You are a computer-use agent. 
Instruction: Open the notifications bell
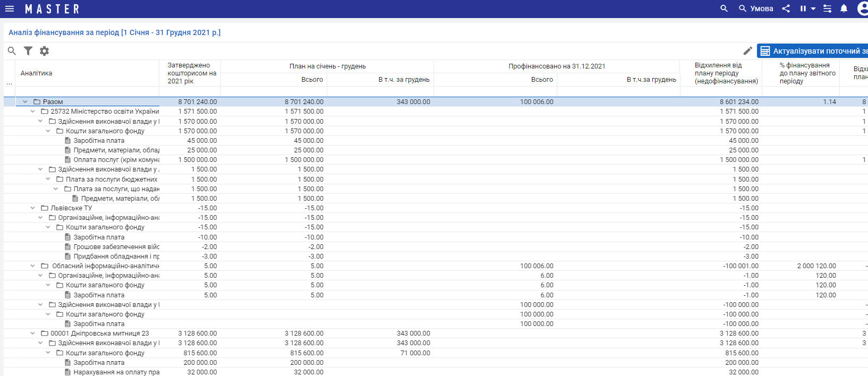click(x=844, y=8)
